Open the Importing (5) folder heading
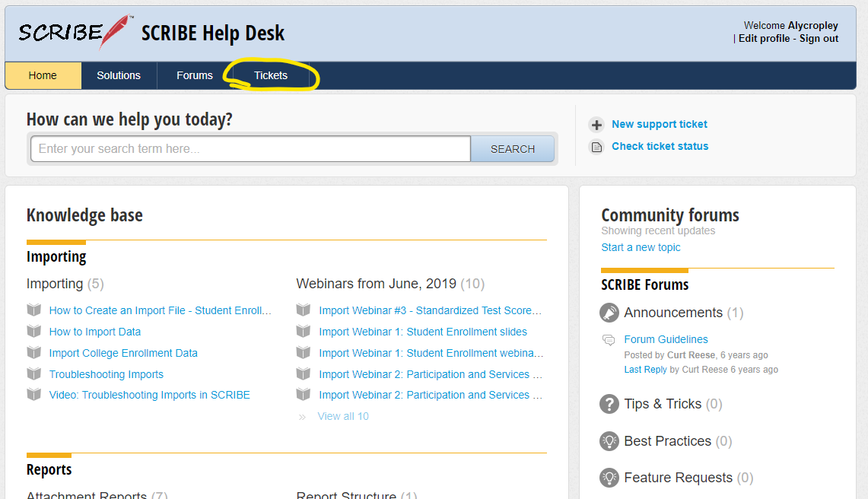Viewport: 868px width, 499px height. (x=65, y=284)
